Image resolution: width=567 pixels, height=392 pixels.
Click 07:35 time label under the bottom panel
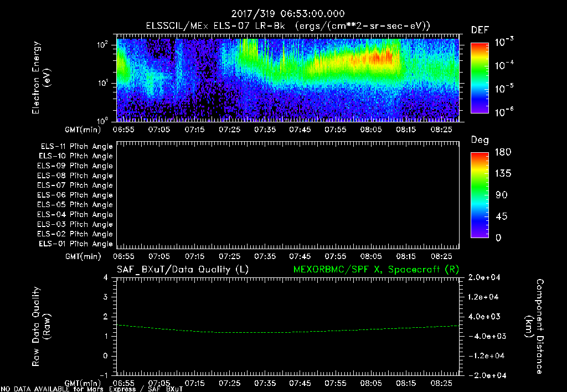pos(265,383)
